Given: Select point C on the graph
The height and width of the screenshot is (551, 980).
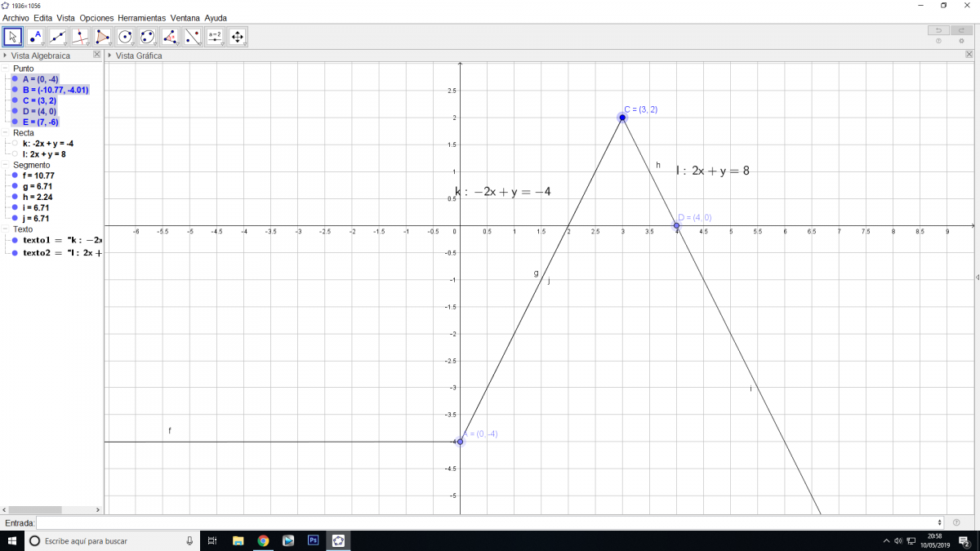Looking at the screenshot, I should point(622,118).
